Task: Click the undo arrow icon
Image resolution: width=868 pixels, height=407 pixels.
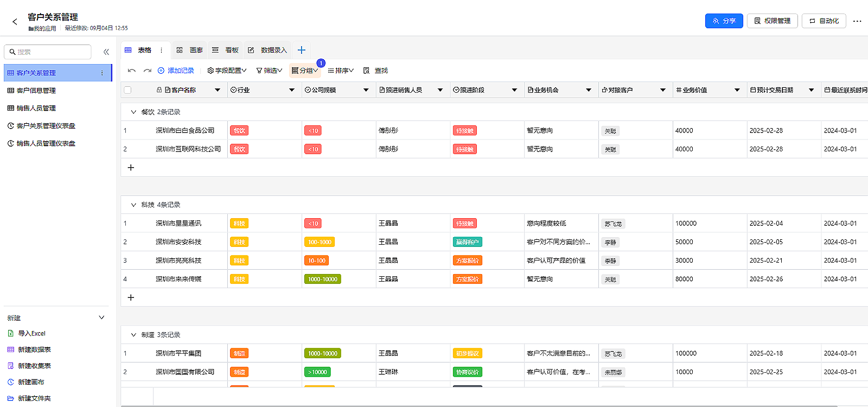Action: pyautogui.click(x=131, y=71)
